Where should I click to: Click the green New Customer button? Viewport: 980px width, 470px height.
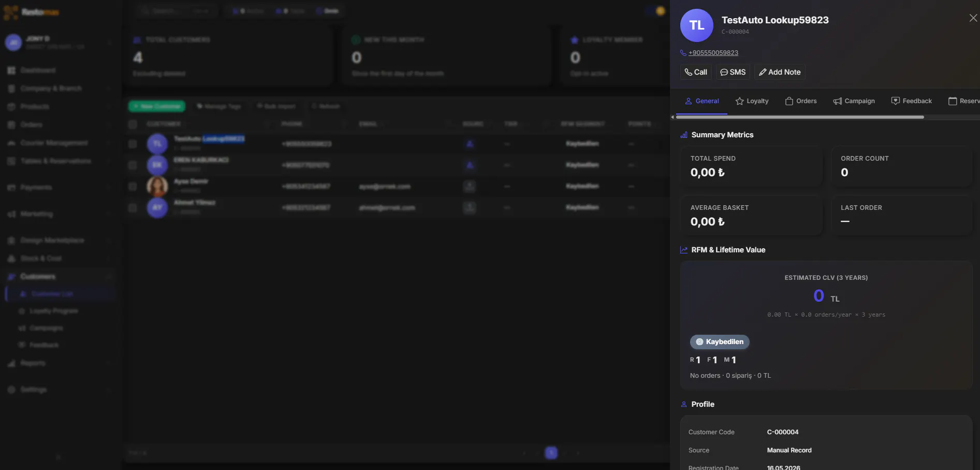tap(157, 106)
